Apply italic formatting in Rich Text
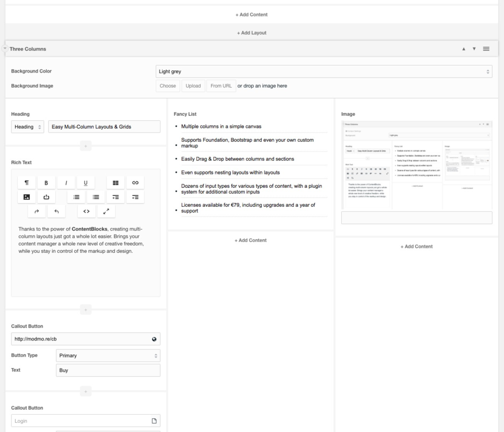504x432 pixels. tap(66, 183)
